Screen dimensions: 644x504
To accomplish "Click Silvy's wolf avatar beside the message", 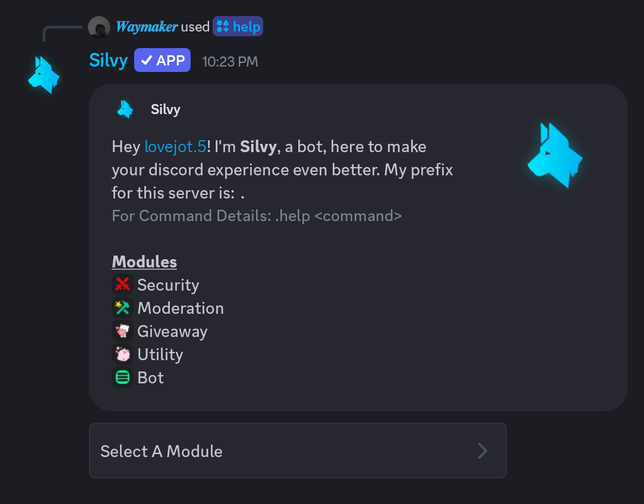I will click(44, 75).
